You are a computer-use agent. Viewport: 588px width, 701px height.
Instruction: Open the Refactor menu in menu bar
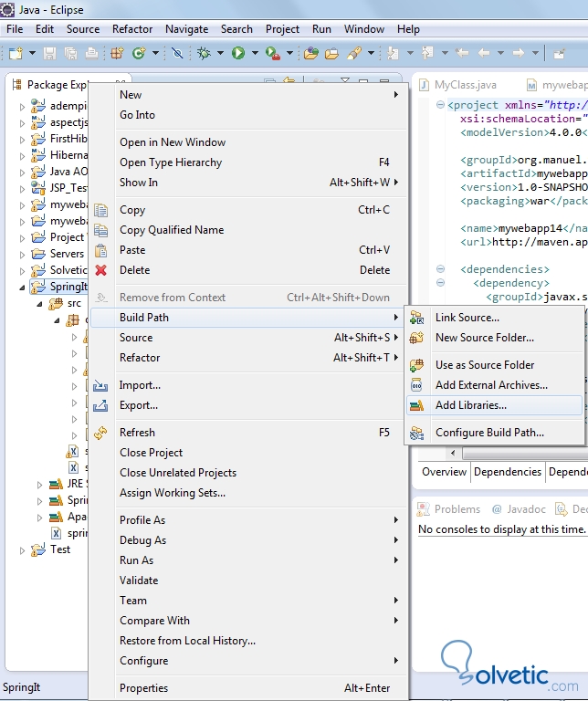132,29
